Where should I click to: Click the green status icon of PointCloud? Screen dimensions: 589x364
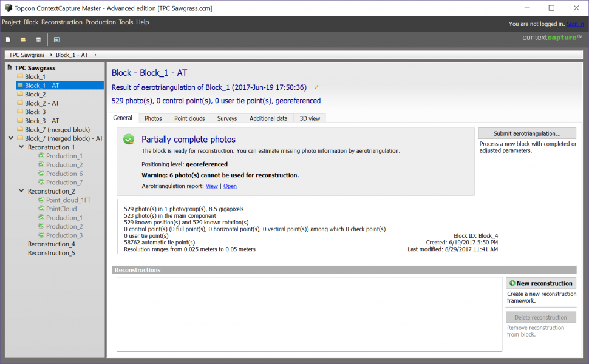coord(41,208)
